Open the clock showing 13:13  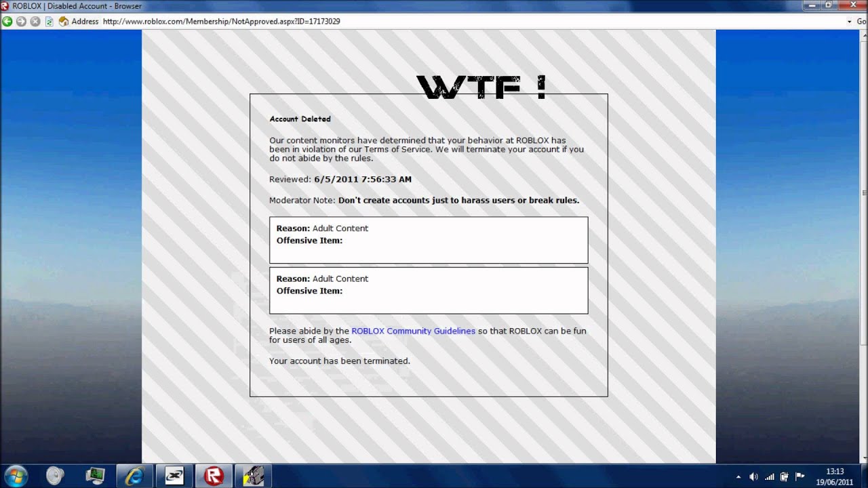[x=835, y=476]
